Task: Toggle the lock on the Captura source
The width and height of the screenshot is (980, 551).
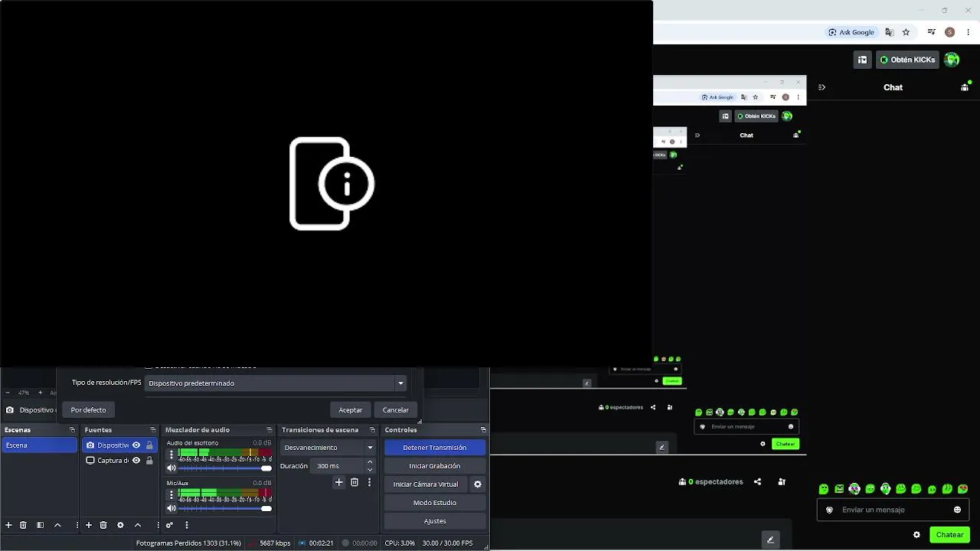Action: (149, 461)
